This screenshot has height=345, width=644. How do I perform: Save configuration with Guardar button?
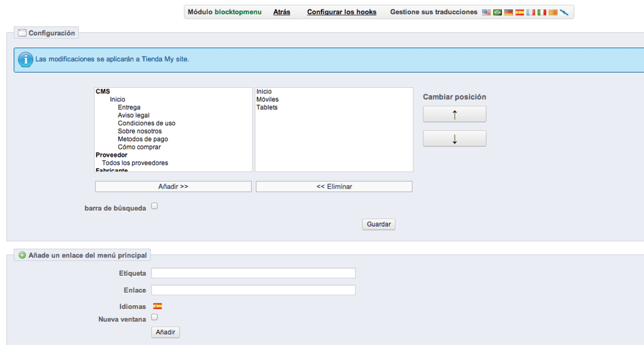379,224
